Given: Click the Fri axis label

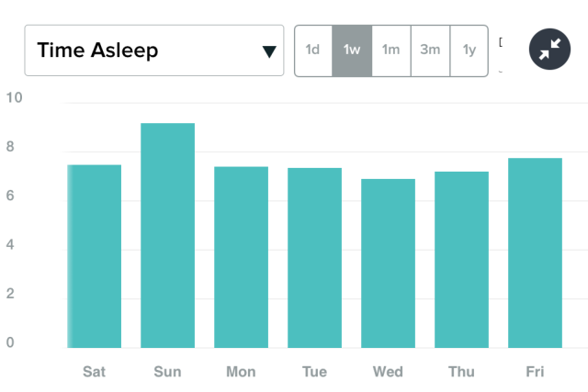Looking at the screenshot, I should click(535, 372).
